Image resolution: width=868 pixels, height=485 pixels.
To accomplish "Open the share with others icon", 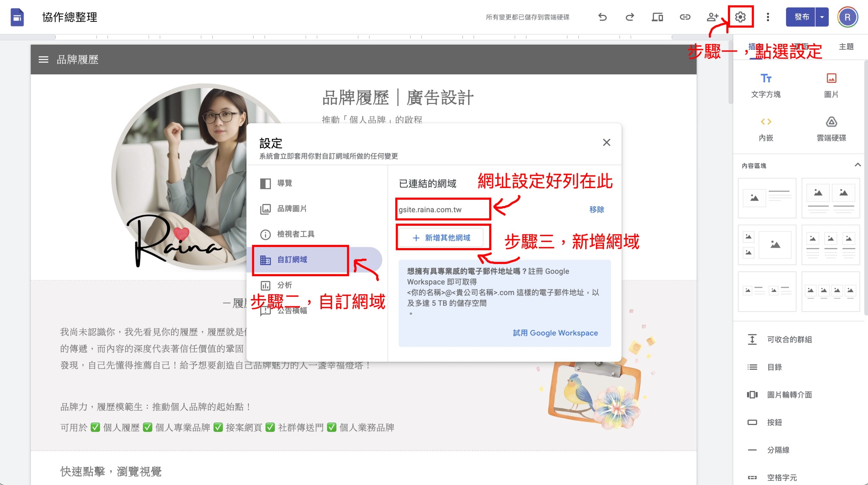I will pyautogui.click(x=712, y=17).
